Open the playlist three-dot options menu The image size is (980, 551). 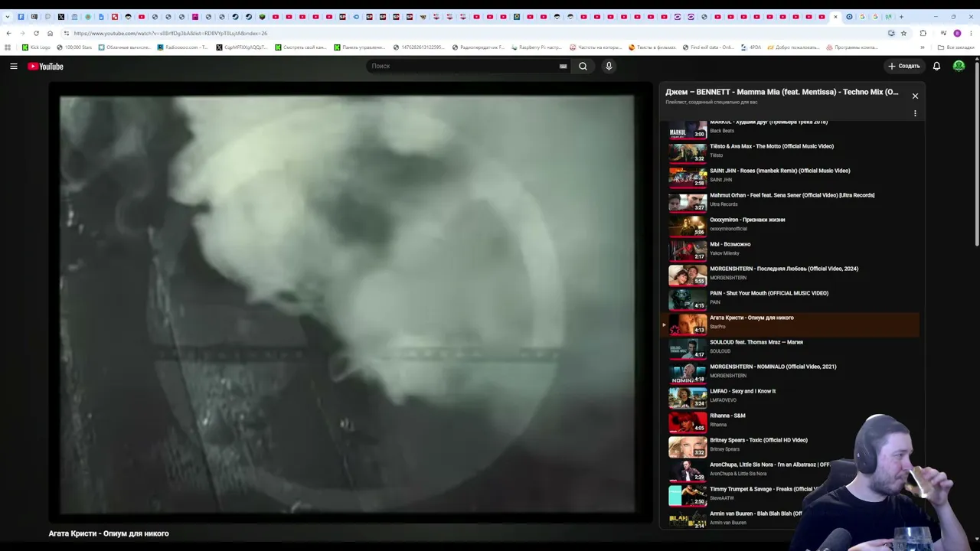(915, 113)
